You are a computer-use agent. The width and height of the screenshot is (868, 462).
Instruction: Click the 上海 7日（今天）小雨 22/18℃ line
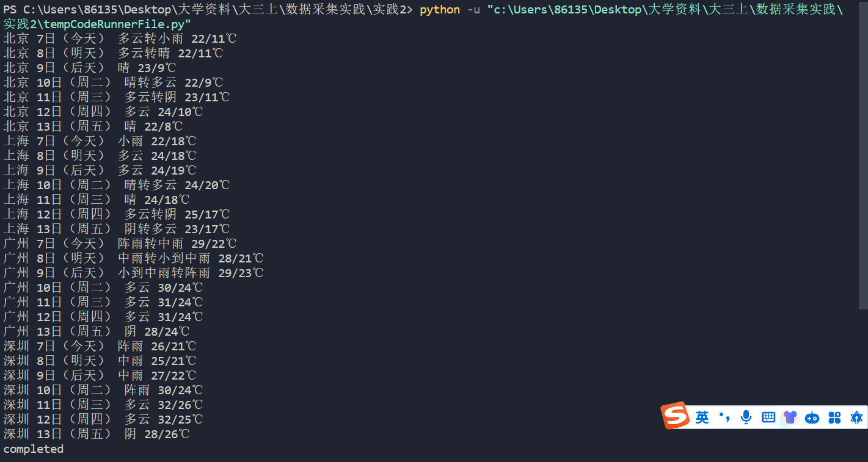click(100, 141)
